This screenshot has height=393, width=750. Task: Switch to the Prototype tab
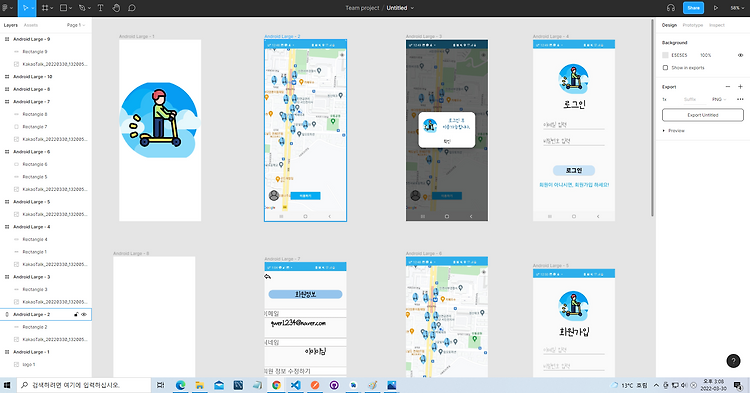(693, 25)
